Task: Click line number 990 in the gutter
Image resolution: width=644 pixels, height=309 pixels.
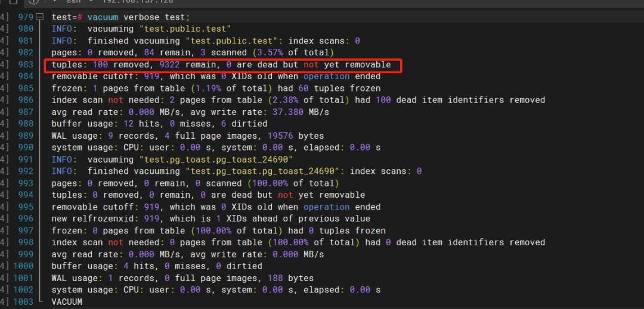Action: pyautogui.click(x=26, y=148)
